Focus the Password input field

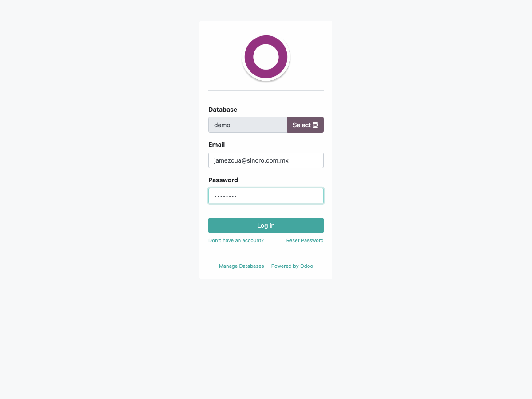(266, 196)
